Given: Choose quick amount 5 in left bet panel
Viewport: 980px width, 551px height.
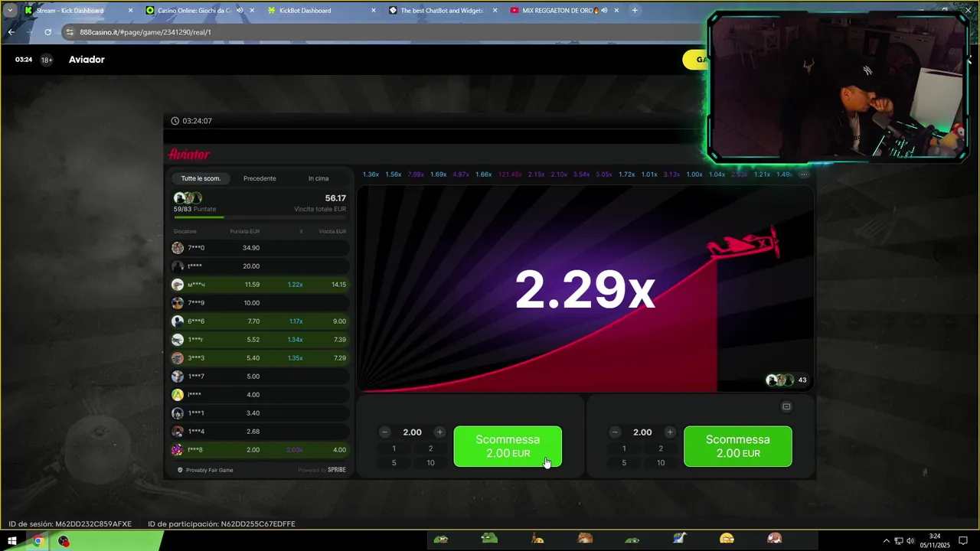Looking at the screenshot, I should tap(394, 463).
